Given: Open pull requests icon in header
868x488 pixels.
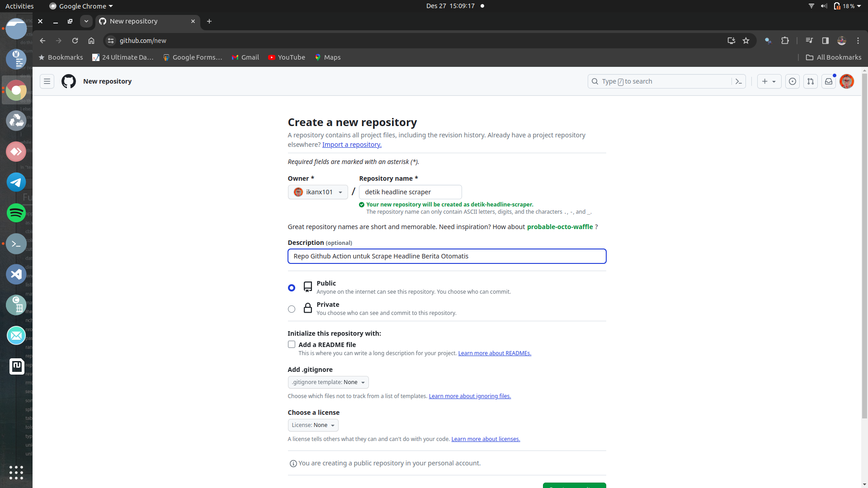Looking at the screenshot, I should (810, 81).
